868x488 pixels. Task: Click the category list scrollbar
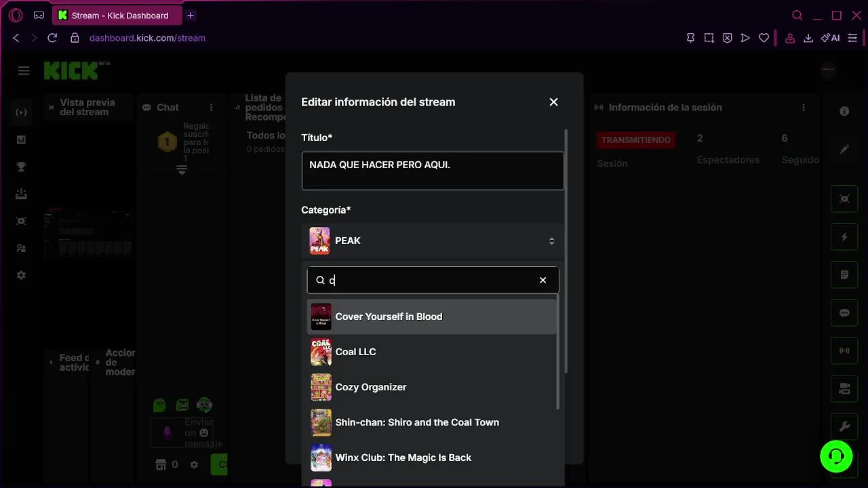558,351
